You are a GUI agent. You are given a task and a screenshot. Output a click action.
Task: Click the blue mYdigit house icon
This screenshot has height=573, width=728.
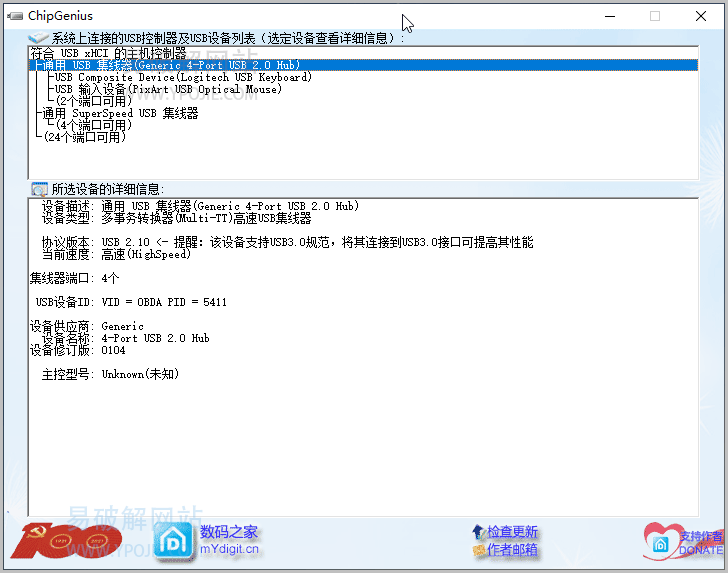pos(173,541)
